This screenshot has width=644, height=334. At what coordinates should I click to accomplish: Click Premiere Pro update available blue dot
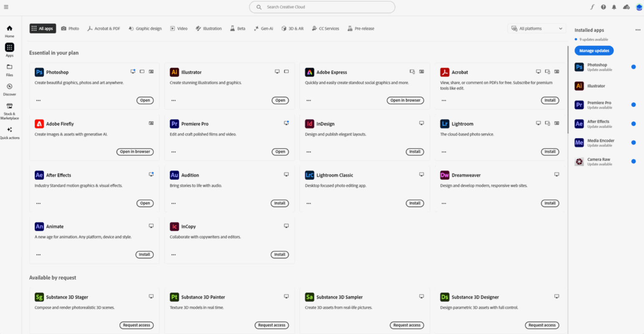633,105
